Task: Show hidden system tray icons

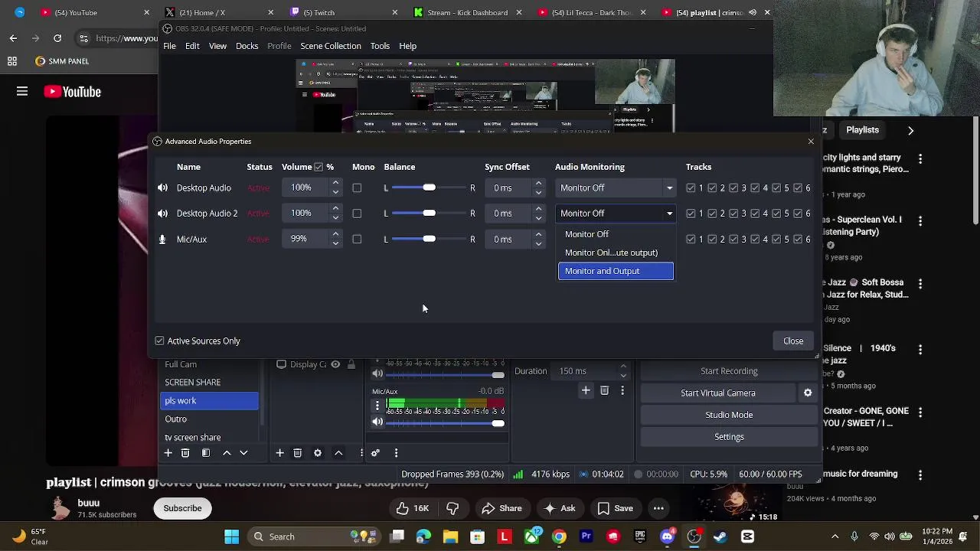Action: click(835, 536)
